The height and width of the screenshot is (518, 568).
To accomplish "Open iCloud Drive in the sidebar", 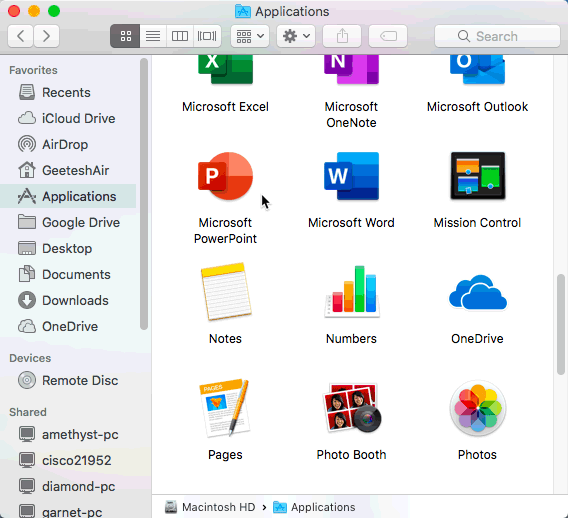I will pos(68,118).
